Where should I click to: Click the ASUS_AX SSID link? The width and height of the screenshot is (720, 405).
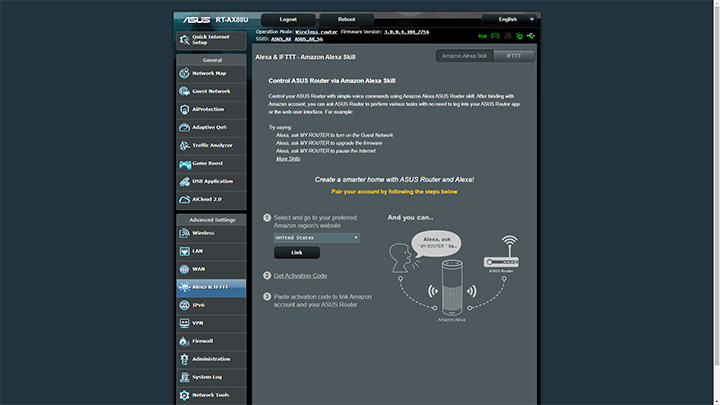click(281, 39)
